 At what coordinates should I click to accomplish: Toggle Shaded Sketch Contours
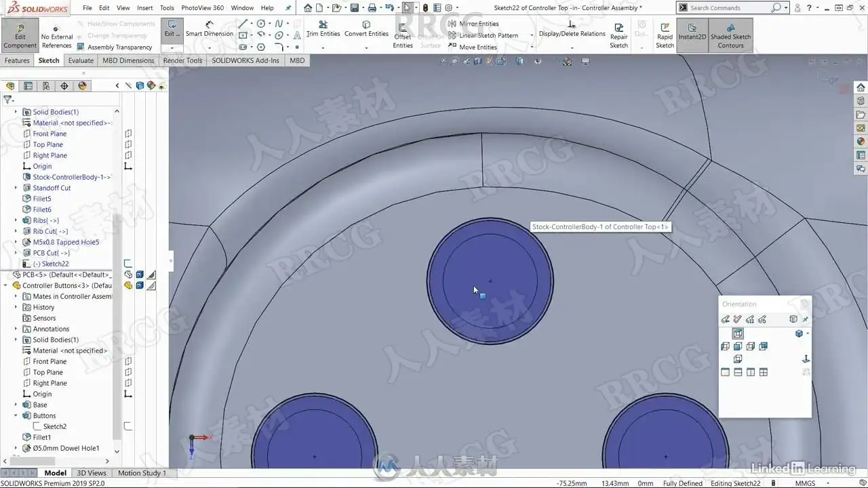(730, 35)
